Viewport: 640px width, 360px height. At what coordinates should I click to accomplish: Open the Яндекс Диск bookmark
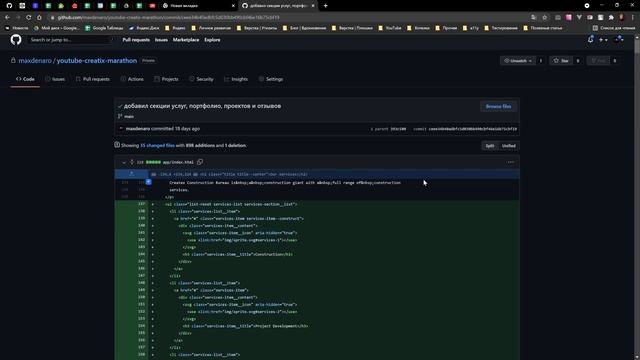[144, 28]
